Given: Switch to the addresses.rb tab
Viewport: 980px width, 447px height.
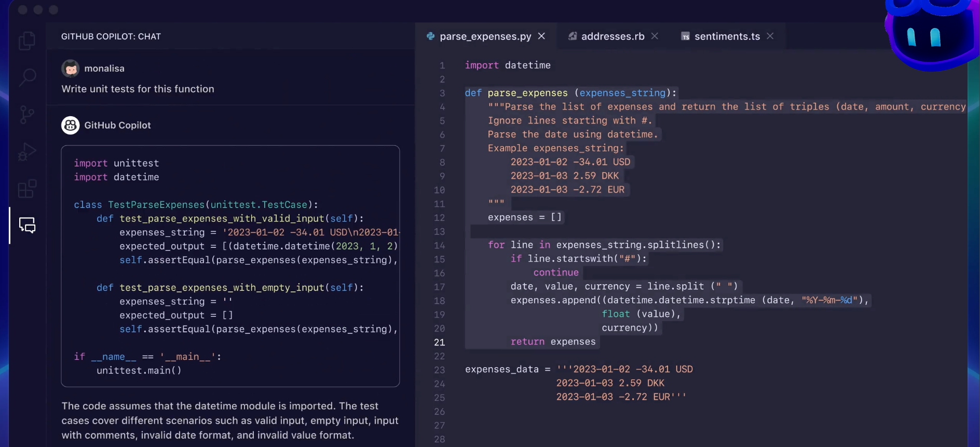Looking at the screenshot, I should (x=612, y=36).
